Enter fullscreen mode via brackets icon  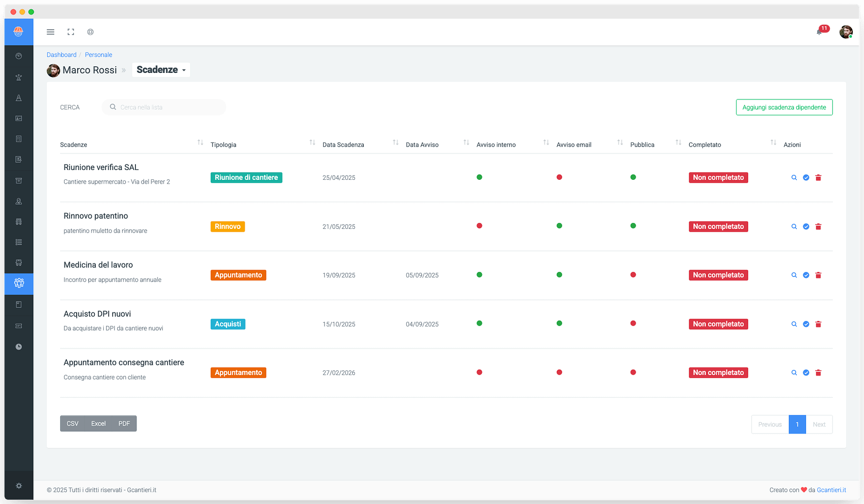point(71,32)
